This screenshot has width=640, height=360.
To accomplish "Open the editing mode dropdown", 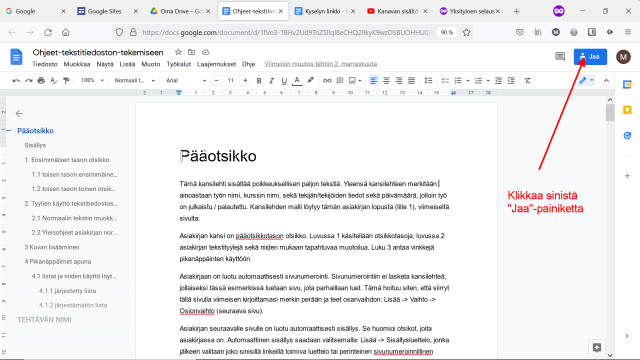I will [x=587, y=80].
